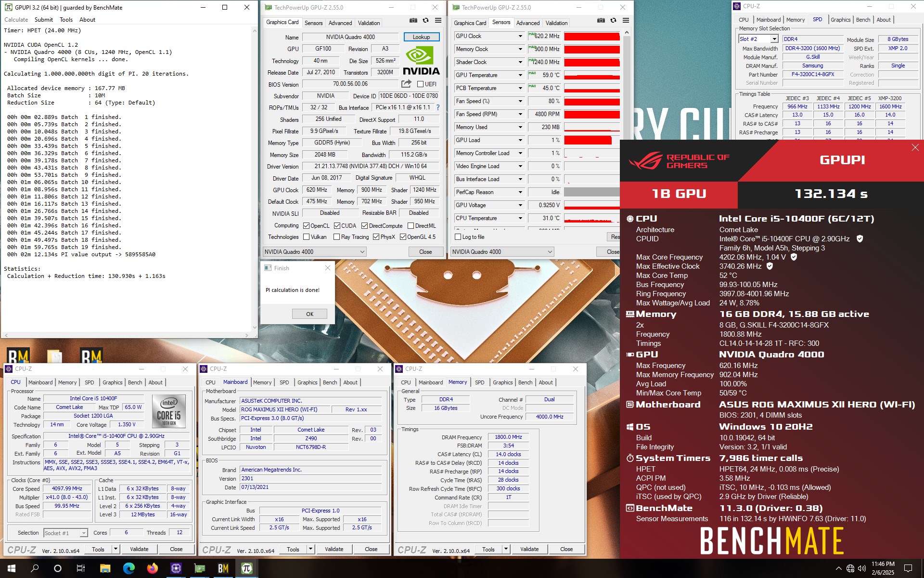The width and height of the screenshot is (924, 578).
Task: Click the NVIDIA logo in GPU-Z
Action: (422, 61)
